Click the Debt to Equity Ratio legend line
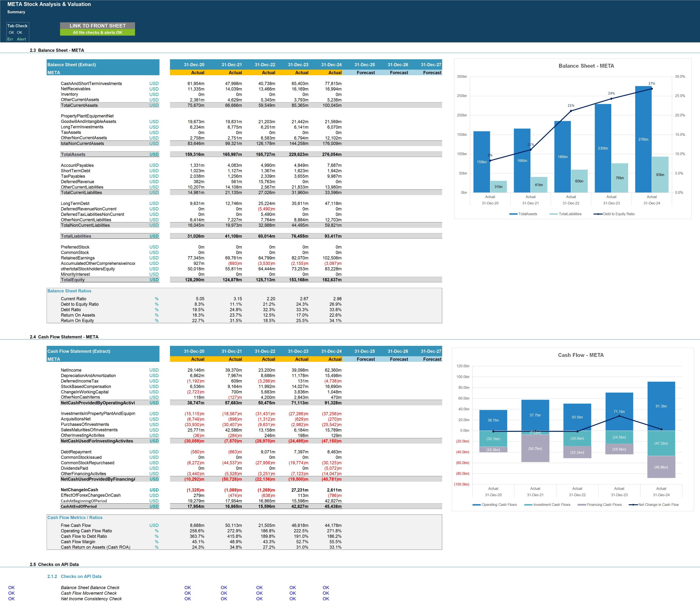The height and width of the screenshot is (606, 700). point(598,214)
